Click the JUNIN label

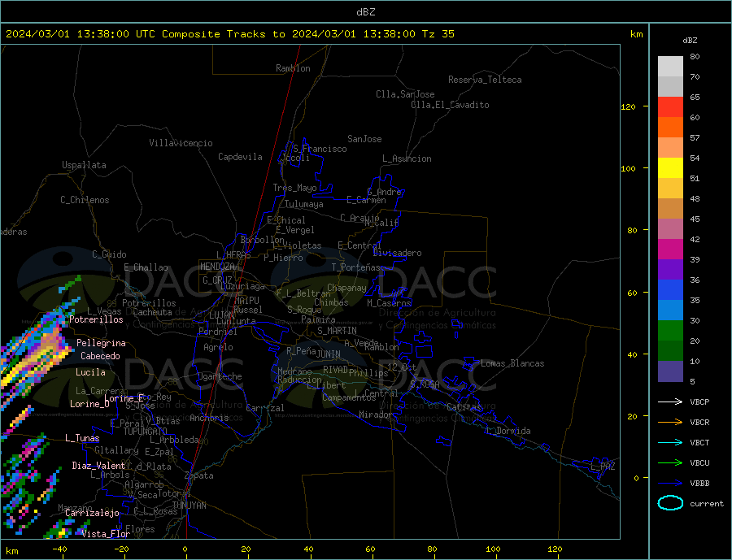[329, 354]
